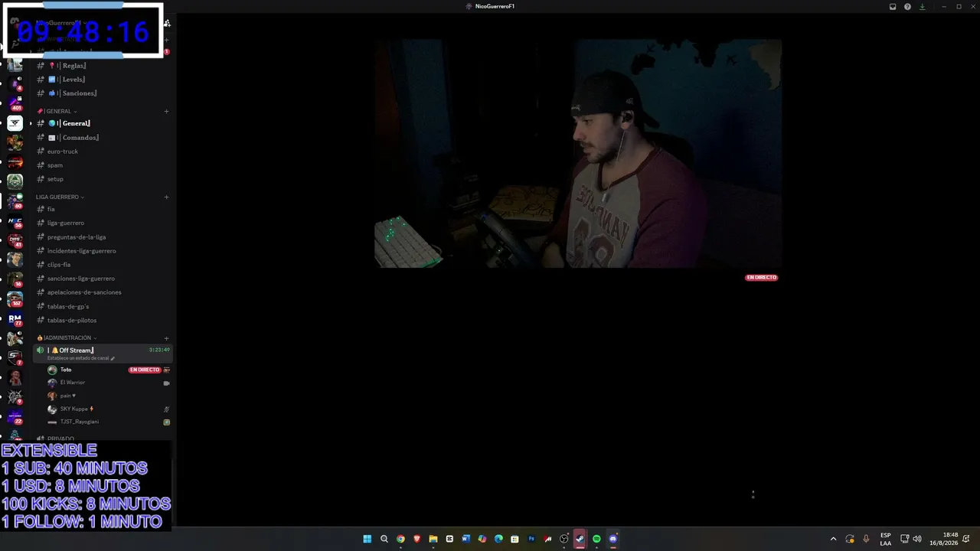Viewport: 980px width, 551px height.
Task: Open the fia channel
Action: click(103, 209)
